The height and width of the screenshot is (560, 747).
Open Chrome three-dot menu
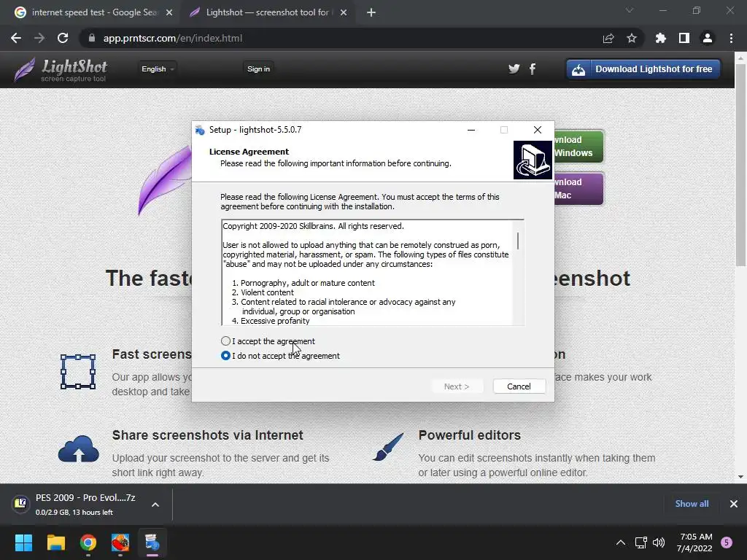click(731, 38)
